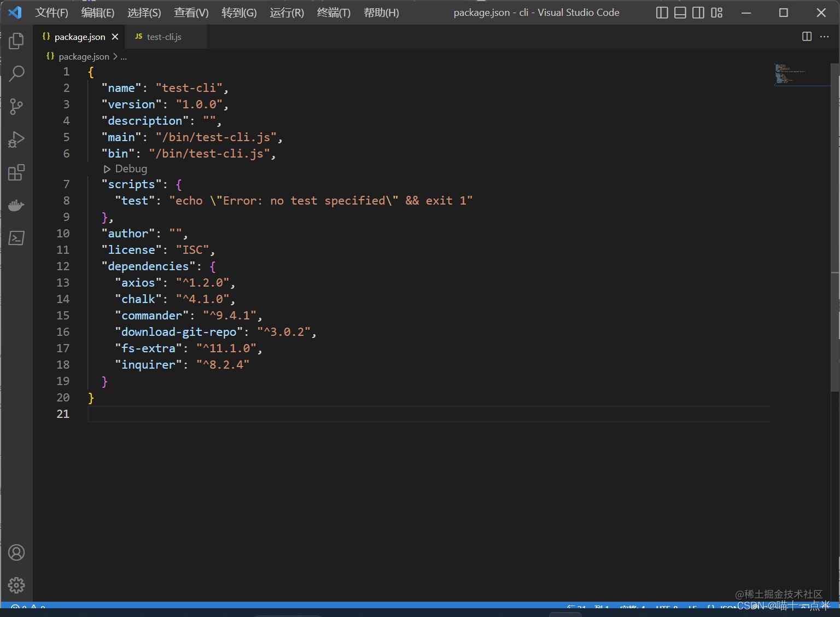Image resolution: width=840 pixels, height=617 pixels.
Task: Click the package.json breadcrumb item
Action: [84, 56]
